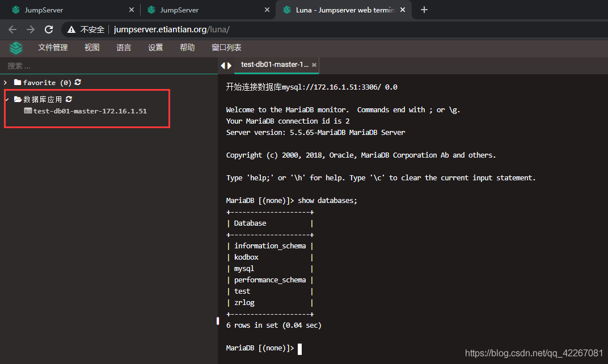
Task: Open test-db01-master-172.16.1.51 database asset
Action: pyautogui.click(x=90, y=111)
